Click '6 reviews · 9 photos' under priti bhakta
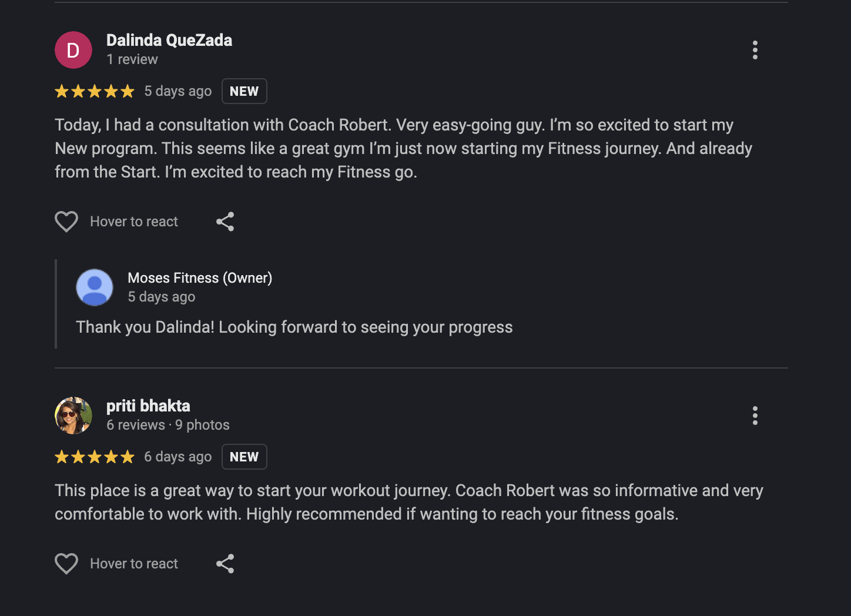 (168, 425)
